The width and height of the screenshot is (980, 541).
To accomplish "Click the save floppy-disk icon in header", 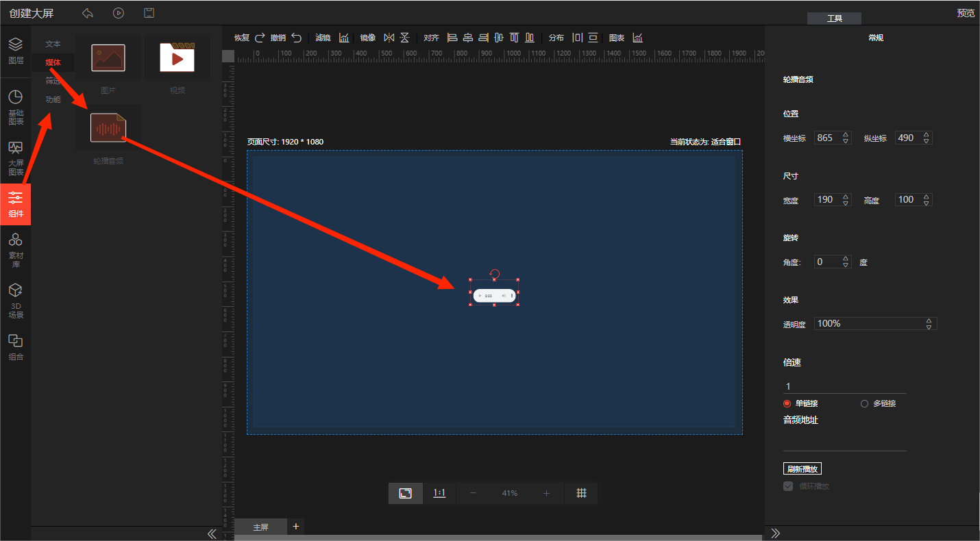I will [149, 13].
